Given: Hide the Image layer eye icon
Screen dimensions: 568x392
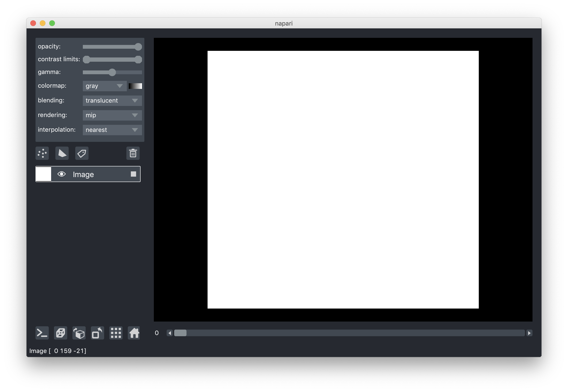Looking at the screenshot, I should (62, 174).
